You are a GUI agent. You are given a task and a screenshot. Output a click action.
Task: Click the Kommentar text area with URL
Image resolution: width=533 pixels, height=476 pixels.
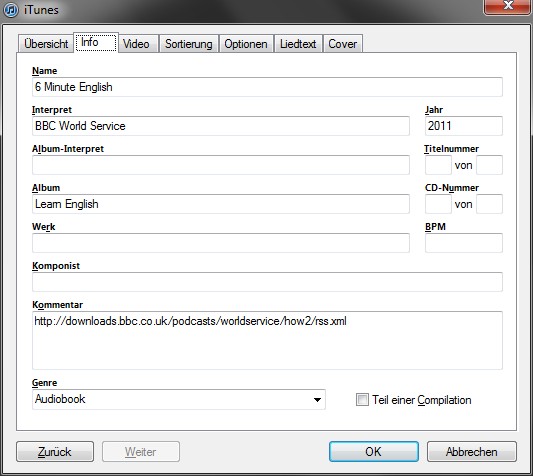coord(267,340)
